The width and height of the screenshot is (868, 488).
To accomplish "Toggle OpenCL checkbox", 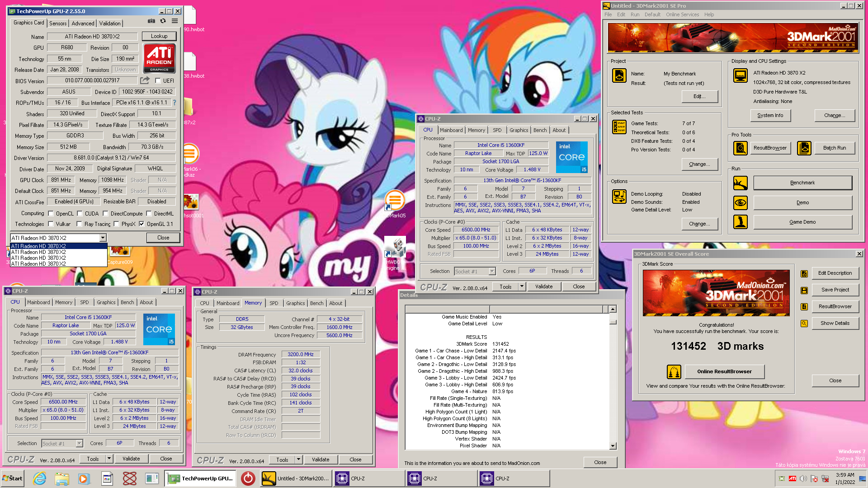I will [51, 214].
